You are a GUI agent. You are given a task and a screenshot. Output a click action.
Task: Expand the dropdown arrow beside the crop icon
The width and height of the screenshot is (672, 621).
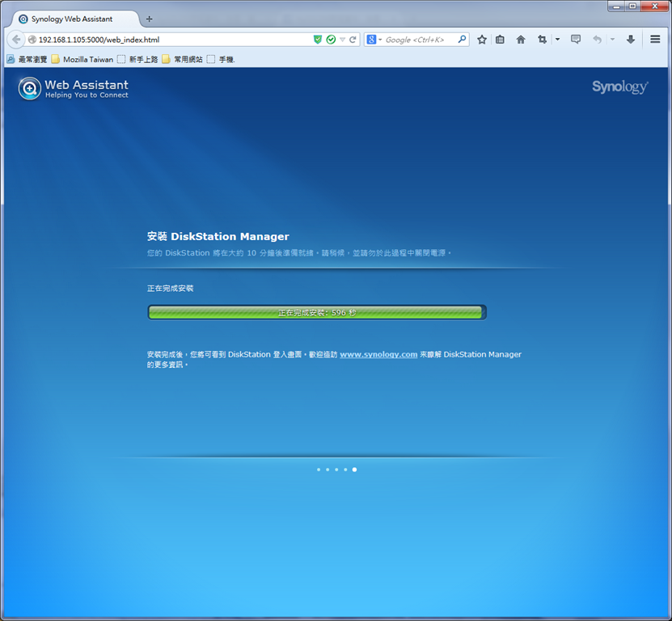click(557, 40)
